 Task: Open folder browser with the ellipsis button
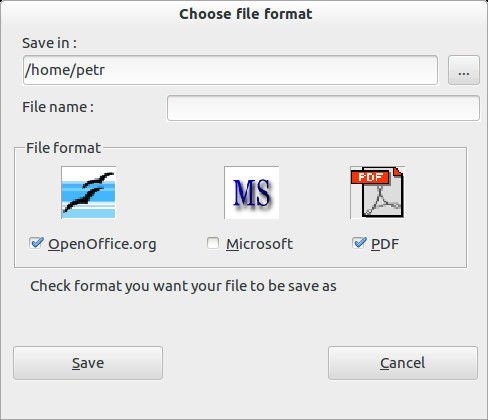coord(464,70)
